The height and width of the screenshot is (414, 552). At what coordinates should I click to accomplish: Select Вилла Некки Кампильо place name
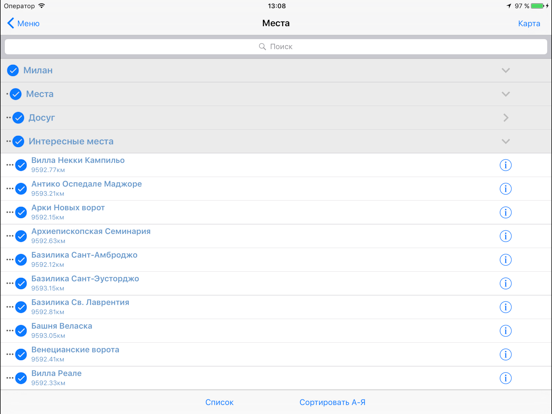pyautogui.click(x=78, y=160)
